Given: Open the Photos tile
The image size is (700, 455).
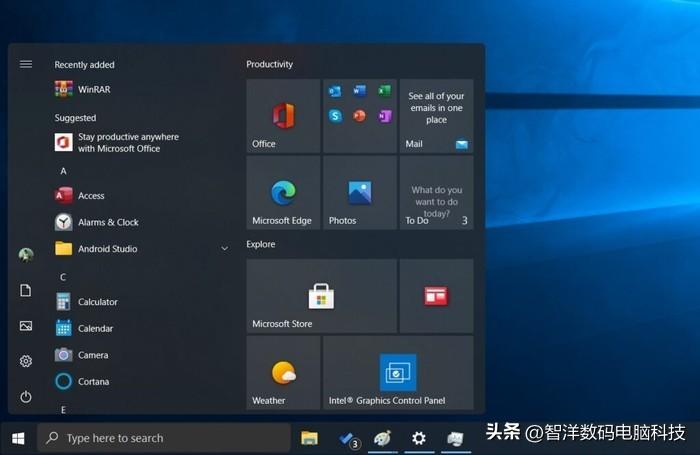Looking at the screenshot, I should pyautogui.click(x=360, y=192).
